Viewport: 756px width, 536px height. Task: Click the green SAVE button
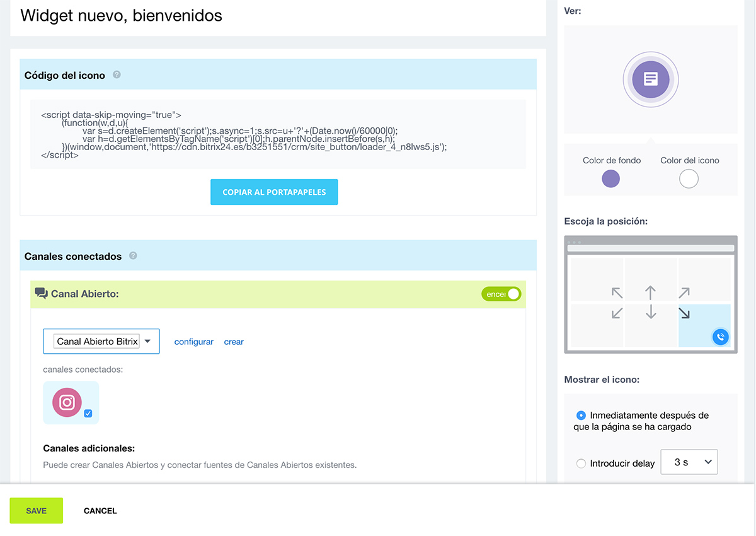pyautogui.click(x=36, y=511)
